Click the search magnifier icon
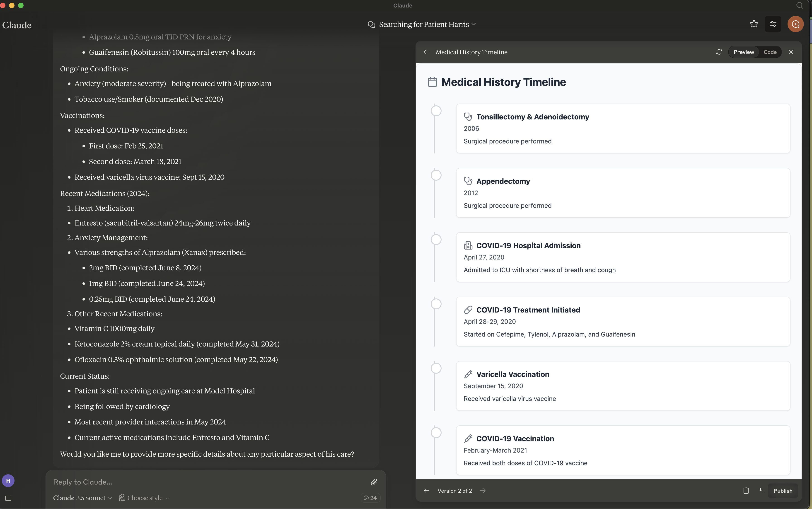 [x=800, y=5]
